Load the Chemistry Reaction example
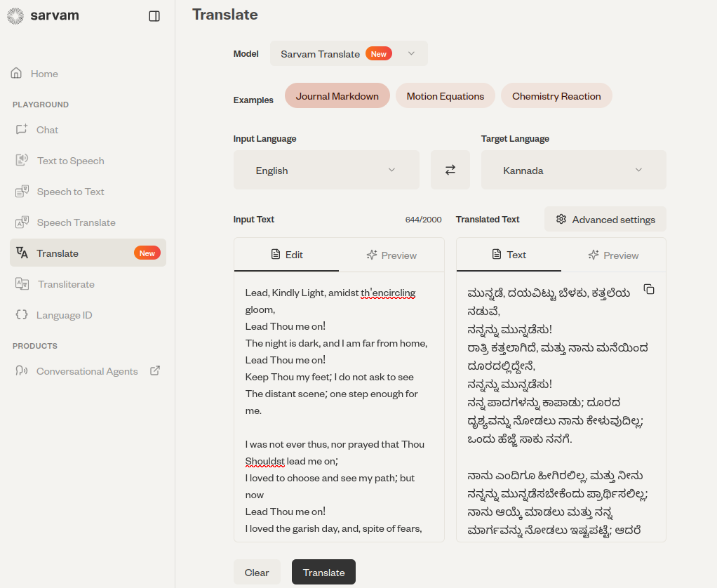Screen dimensions: 717x588 click(556, 95)
